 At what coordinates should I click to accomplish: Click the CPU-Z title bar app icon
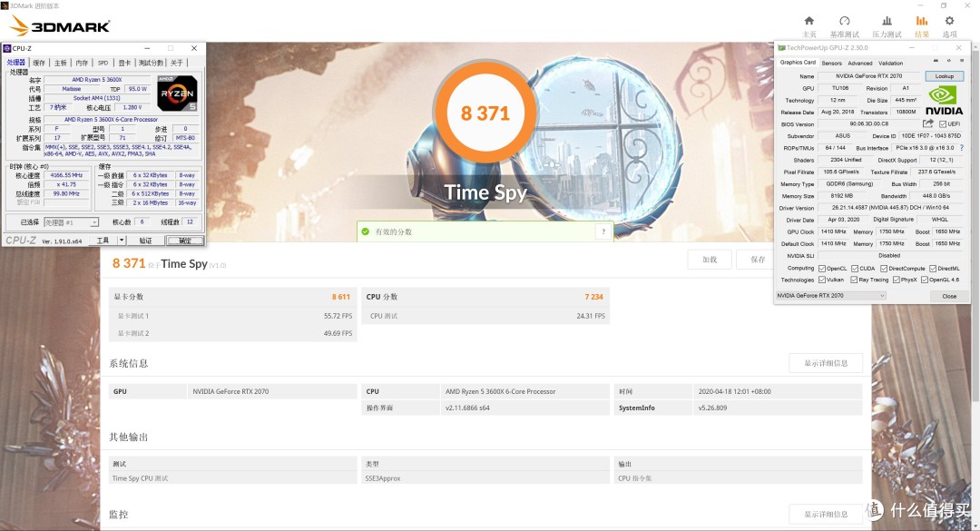[7, 48]
